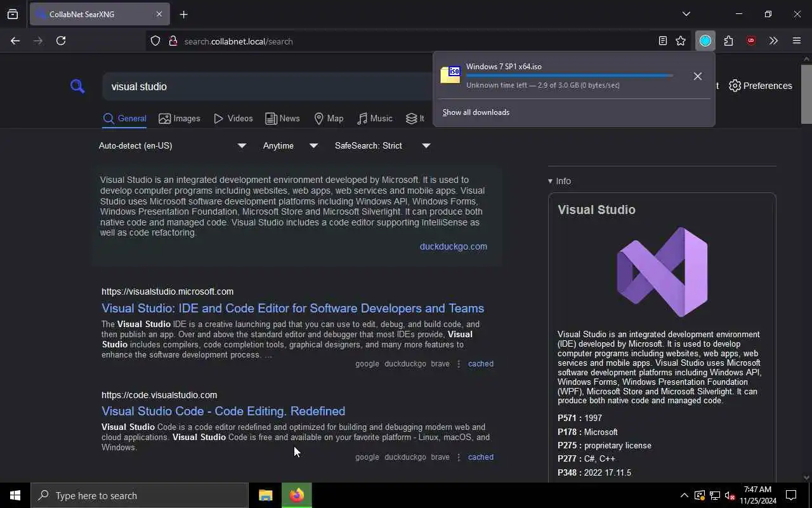Click the code.visualstudio.com URL
This screenshot has width=812, height=508.
[159, 395]
